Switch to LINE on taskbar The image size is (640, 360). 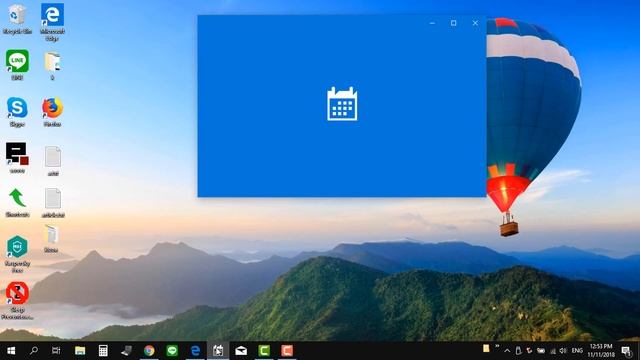click(172, 351)
